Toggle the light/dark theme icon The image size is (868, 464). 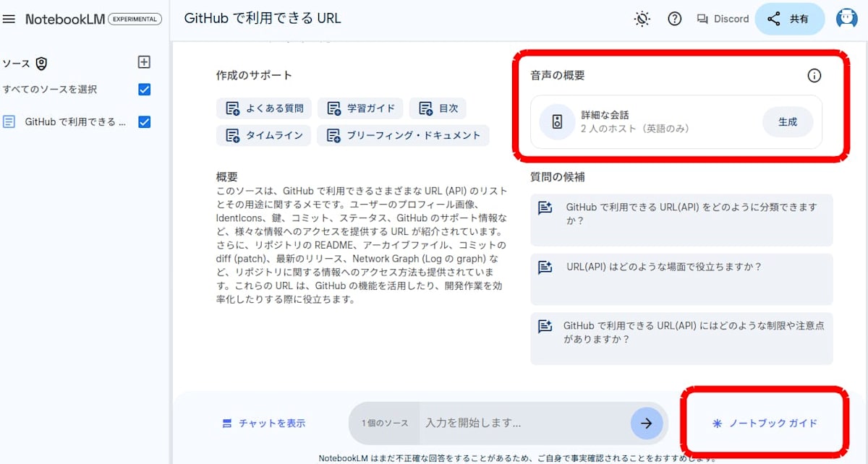(642, 20)
